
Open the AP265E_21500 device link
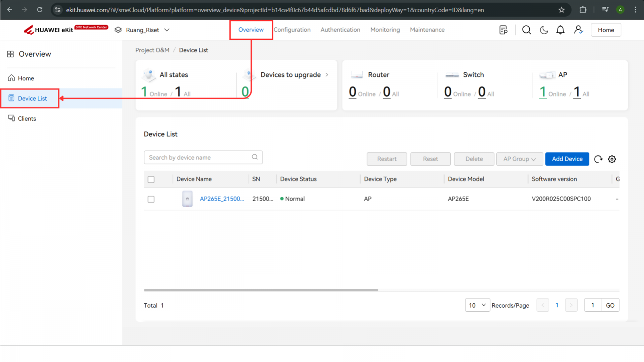click(222, 199)
